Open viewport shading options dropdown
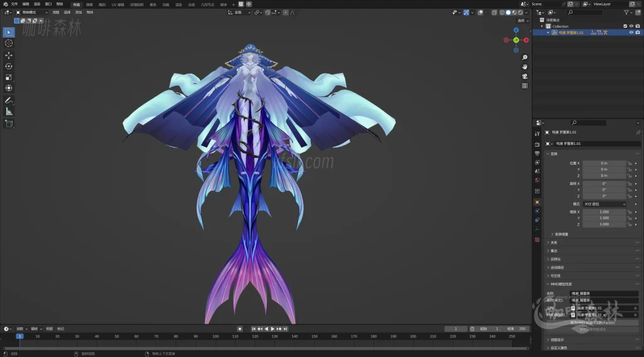Screen dimensions: 644x357 tap(526, 13)
